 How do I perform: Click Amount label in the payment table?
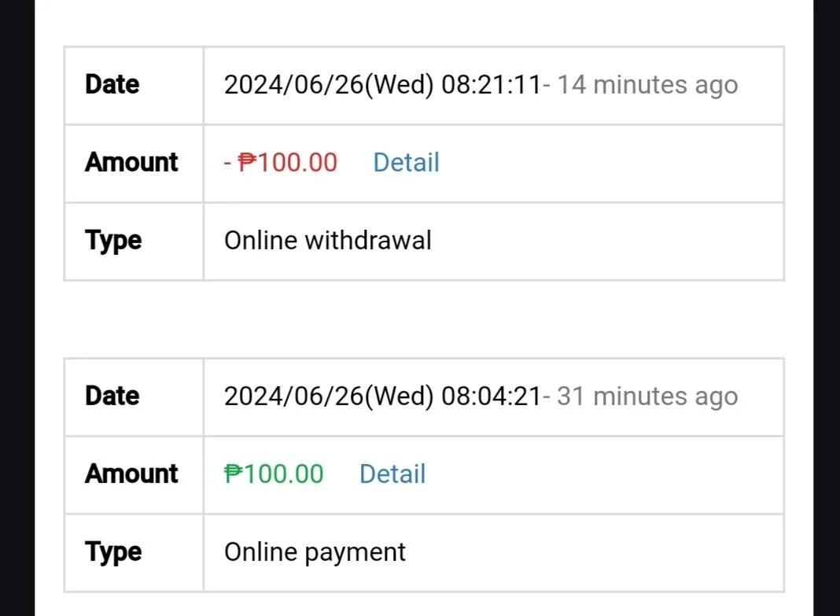pyautogui.click(x=131, y=474)
